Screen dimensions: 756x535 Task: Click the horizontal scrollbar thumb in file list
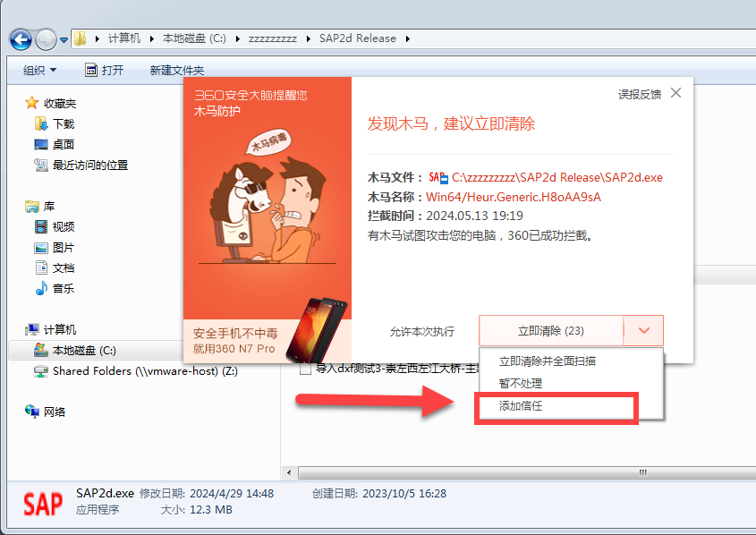(528, 472)
